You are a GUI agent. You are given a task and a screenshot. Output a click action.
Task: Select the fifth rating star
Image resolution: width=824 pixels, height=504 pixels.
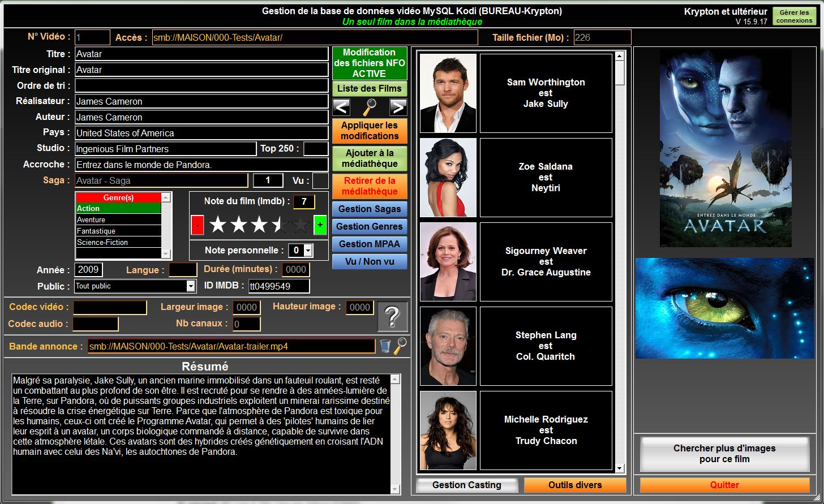[x=300, y=225]
